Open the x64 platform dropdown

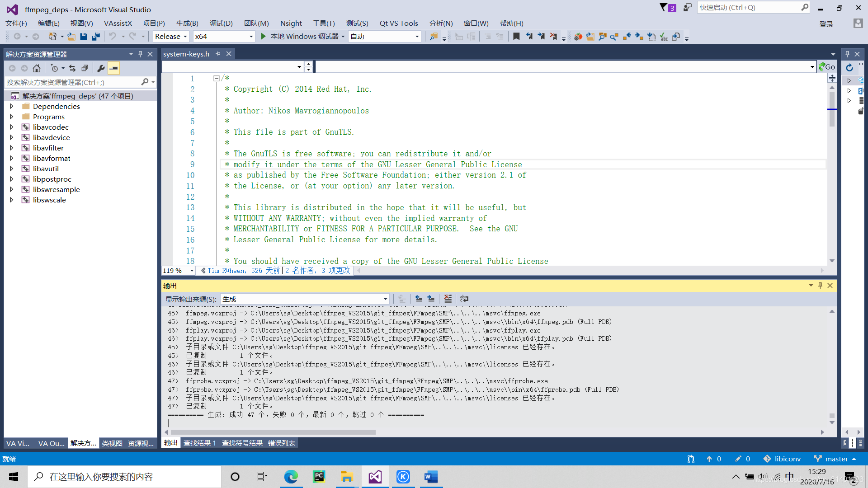pos(224,37)
